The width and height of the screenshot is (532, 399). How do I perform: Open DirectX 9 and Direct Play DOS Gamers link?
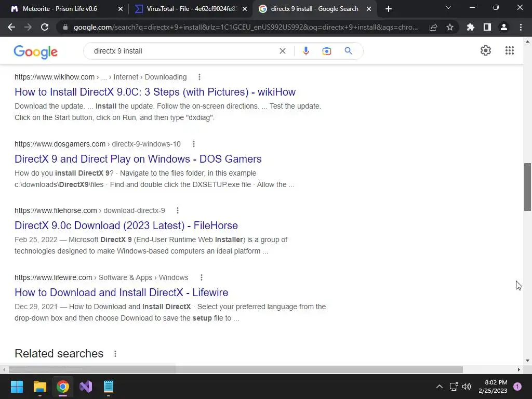click(x=138, y=159)
